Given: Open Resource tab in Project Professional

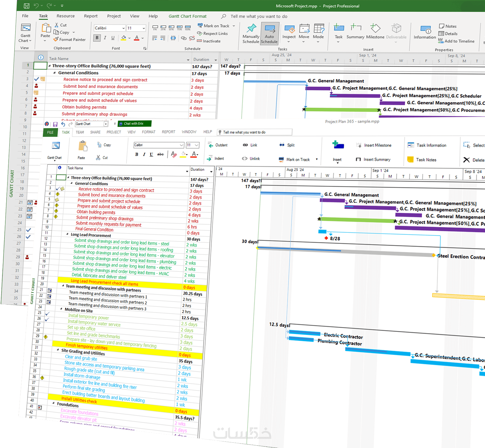Looking at the screenshot, I should [66, 16].
